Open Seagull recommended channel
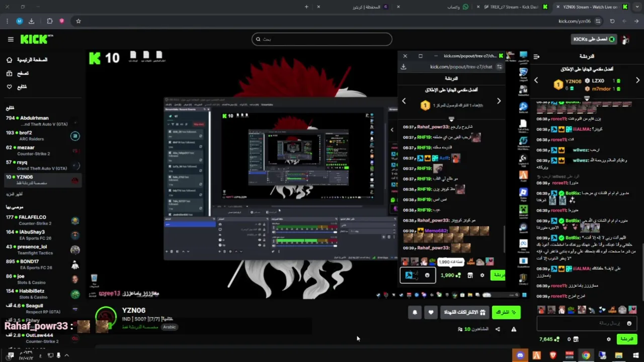644x362 pixels. coord(43,308)
